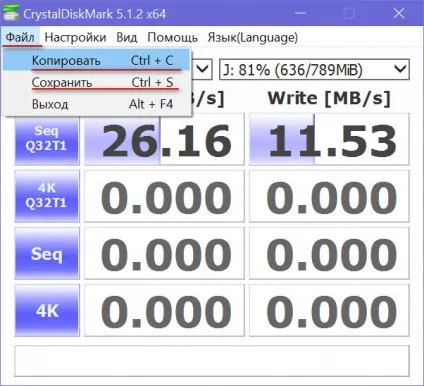Expand the dropdown partly hidden behind the menu
This screenshot has height=386, width=424.
pyautogui.click(x=202, y=69)
